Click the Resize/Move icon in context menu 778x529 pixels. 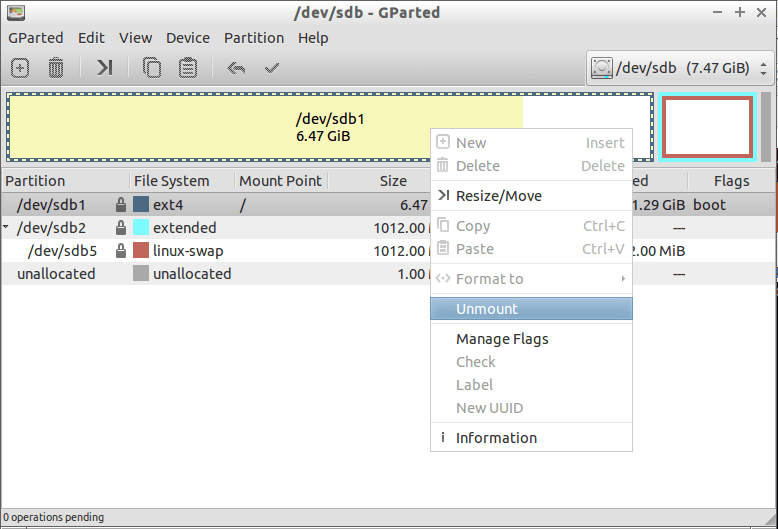click(x=444, y=196)
